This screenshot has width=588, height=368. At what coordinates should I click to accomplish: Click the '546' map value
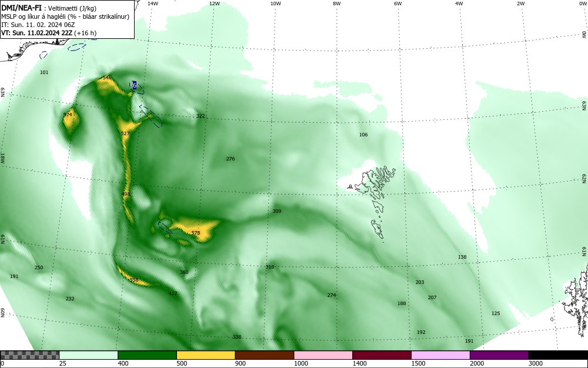coord(107,78)
